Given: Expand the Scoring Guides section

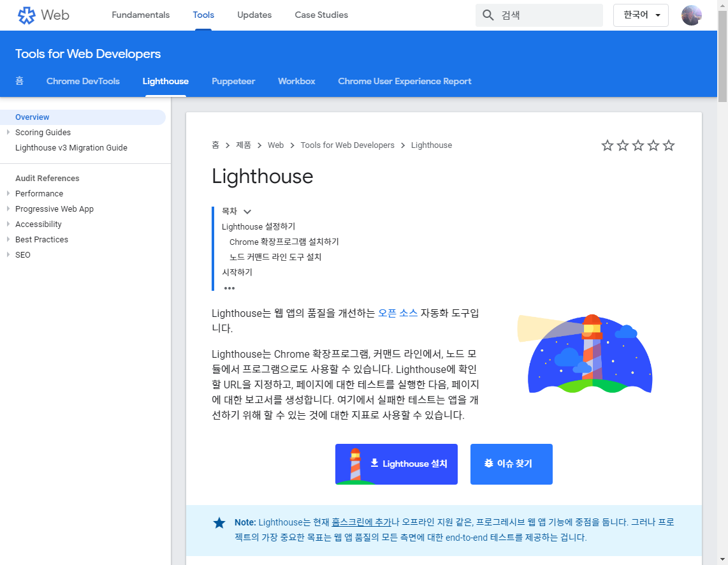Looking at the screenshot, I should point(8,132).
